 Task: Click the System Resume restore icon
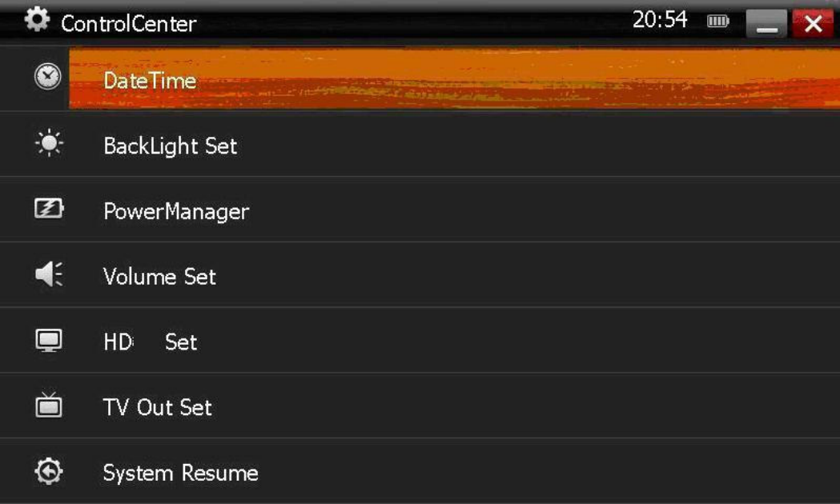pyautogui.click(x=49, y=472)
